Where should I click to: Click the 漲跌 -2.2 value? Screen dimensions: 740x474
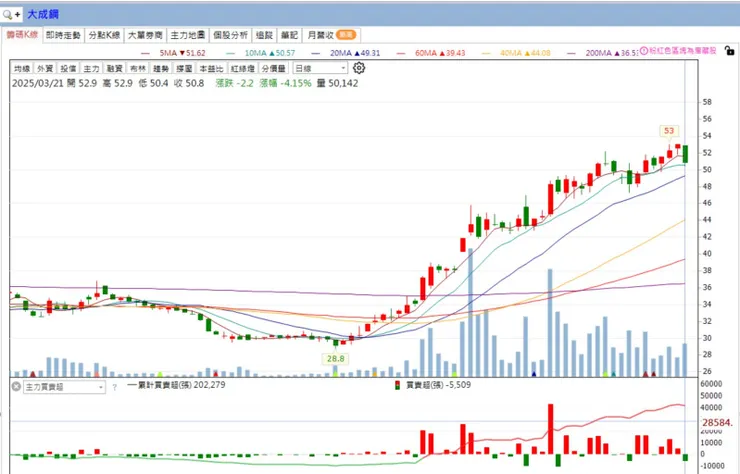tap(235, 84)
